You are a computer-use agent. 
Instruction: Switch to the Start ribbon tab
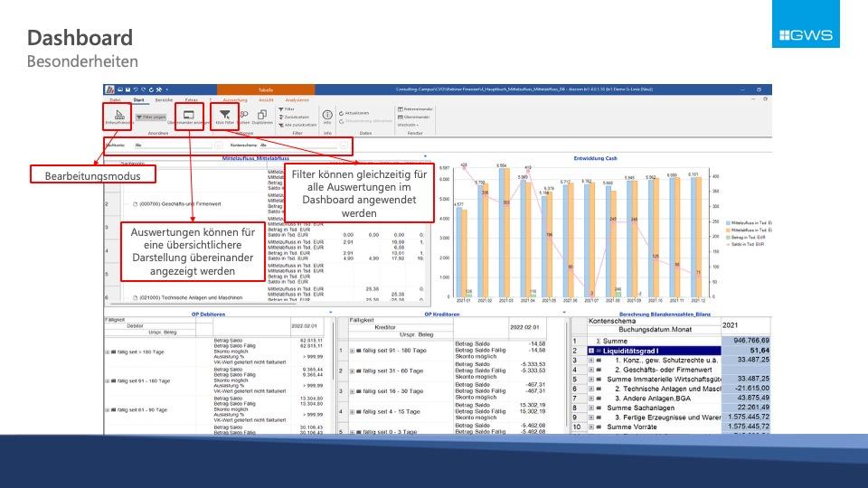(x=138, y=100)
